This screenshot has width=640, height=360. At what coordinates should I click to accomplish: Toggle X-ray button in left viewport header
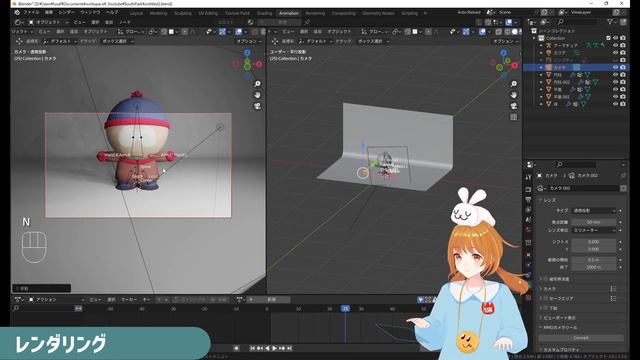pos(255,31)
